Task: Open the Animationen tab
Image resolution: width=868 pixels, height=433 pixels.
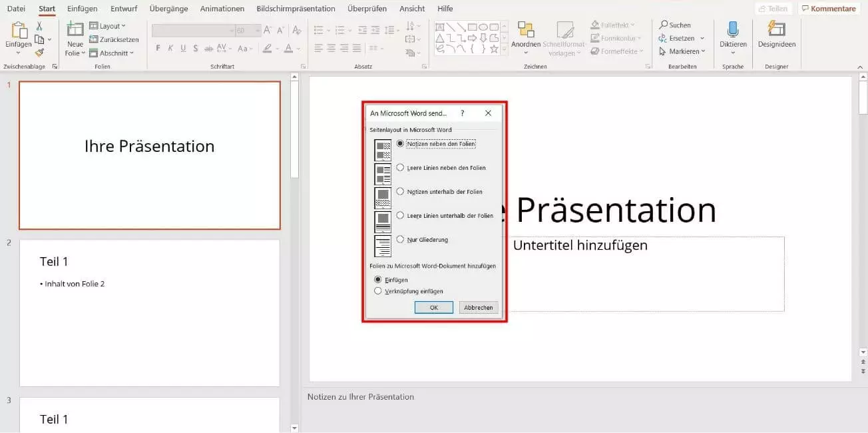Action: (222, 9)
